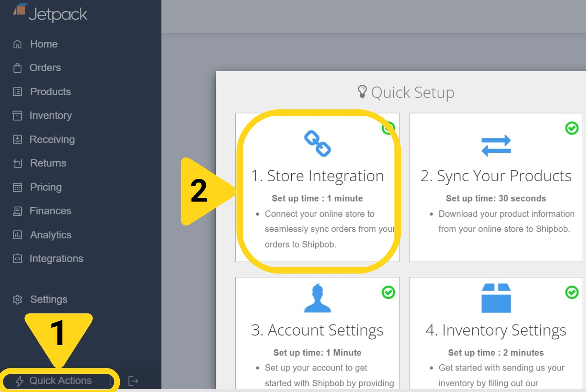The image size is (586, 392).
Task: Open Settings from the sidebar
Action: click(x=48, y=299)
